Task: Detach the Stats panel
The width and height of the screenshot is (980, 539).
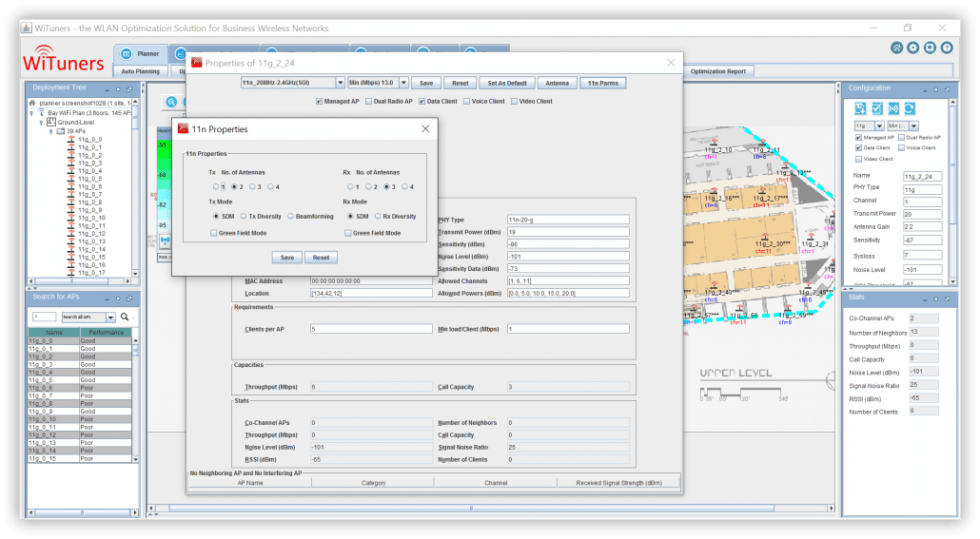Action: [948, 298]
